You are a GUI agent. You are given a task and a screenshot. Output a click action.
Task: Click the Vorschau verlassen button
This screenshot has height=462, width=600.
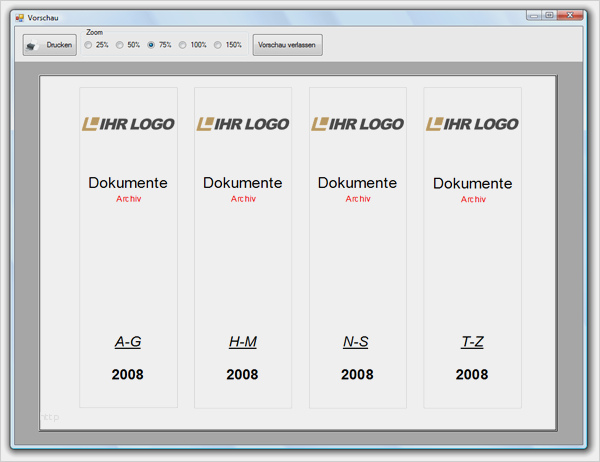click(287, 45)
